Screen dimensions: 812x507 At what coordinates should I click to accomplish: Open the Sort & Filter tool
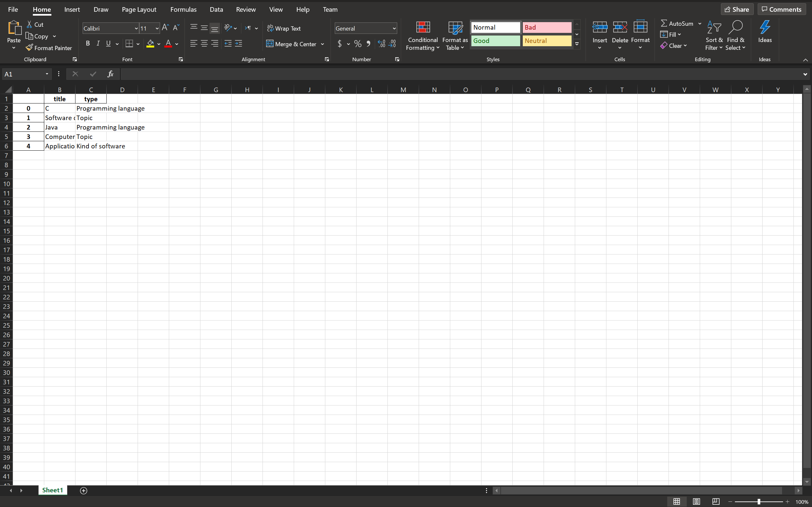[x=714, y=35]
